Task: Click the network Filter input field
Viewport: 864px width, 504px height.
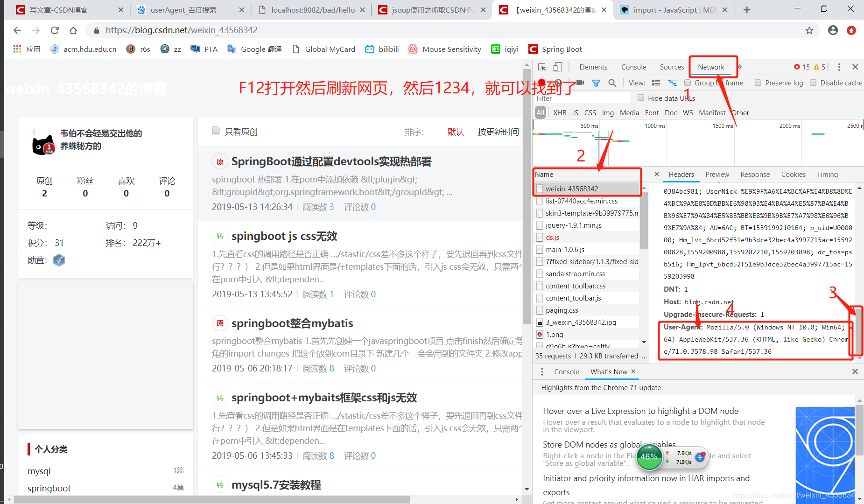Action: pos(582,98)
